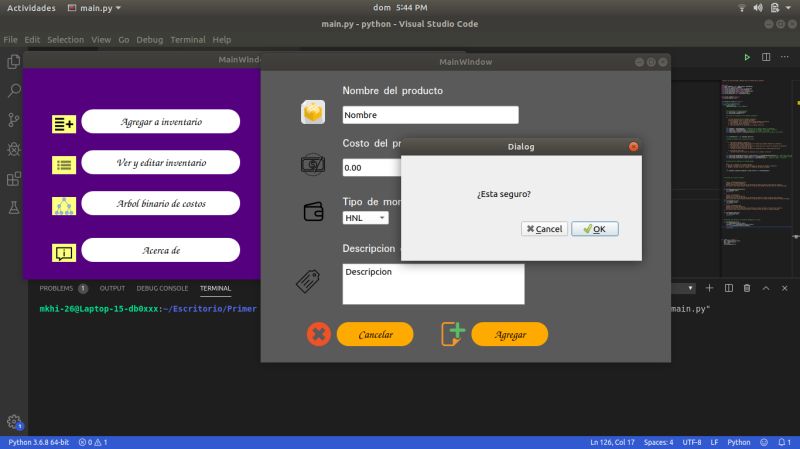The width and height of the screenshot is (800, 449).
Task: Open the system tray menu arrow
Action: click(788, 8)
